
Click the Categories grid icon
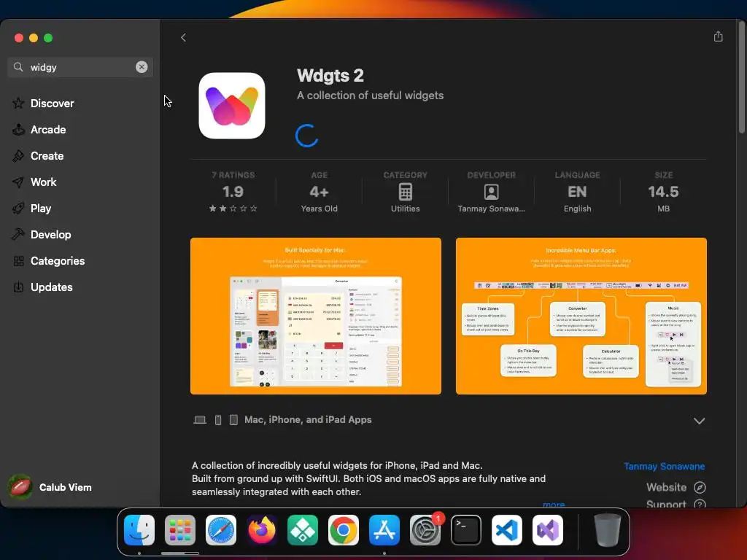18,261
